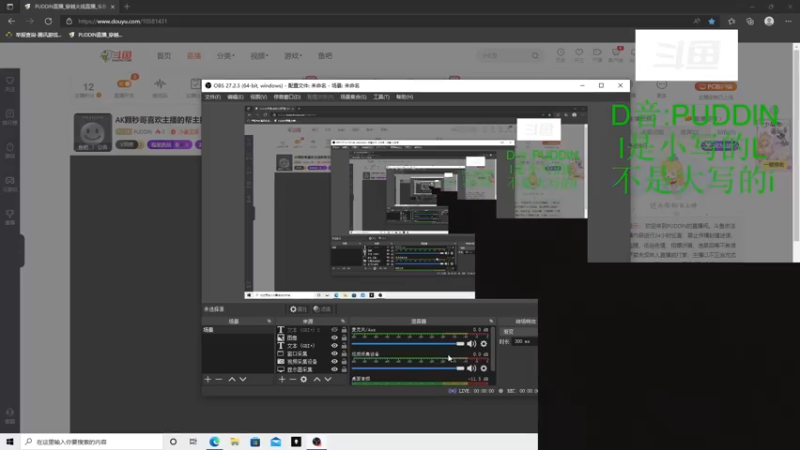The image size is (800, 450).
Task: Add a new source in OBS
Action: tap(282, 380)
